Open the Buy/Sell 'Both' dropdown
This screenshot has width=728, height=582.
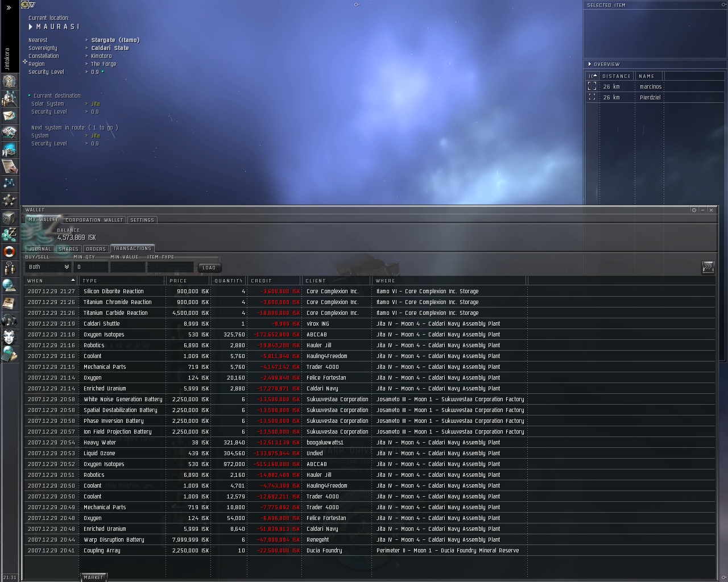tap(48, 267)
